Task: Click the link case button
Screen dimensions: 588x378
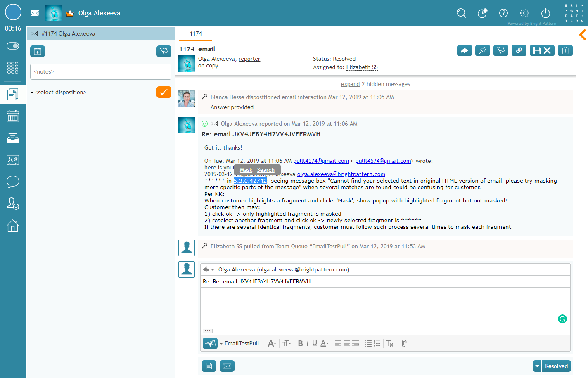Action: coord(519,50)
